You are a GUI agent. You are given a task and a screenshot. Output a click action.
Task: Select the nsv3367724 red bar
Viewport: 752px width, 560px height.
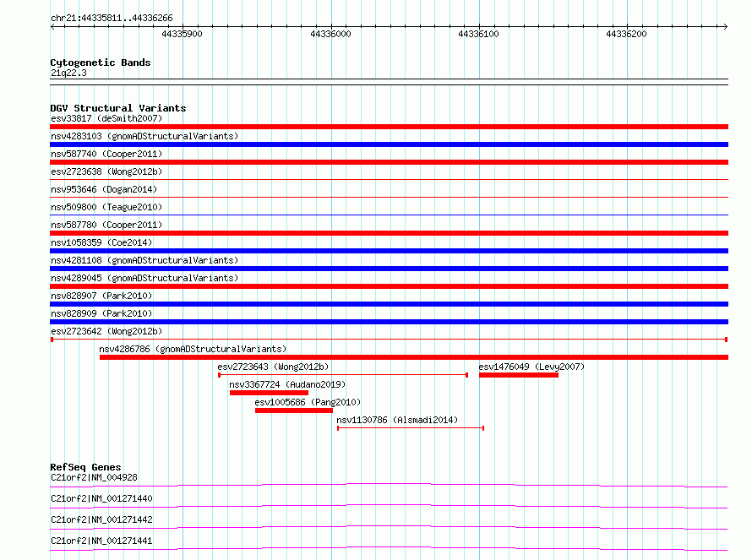pyautogui.click(x=269, y=393)
